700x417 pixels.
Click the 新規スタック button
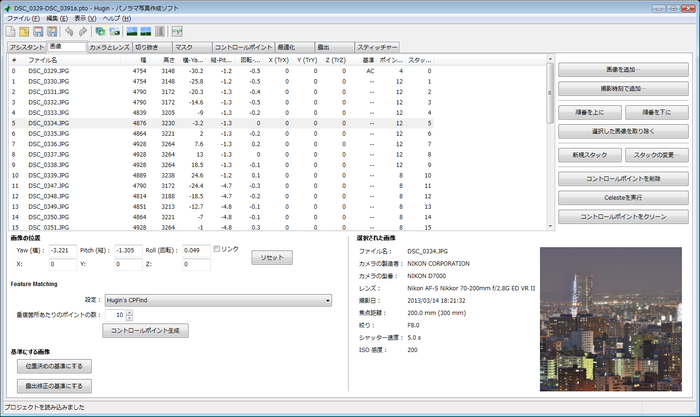coord(590,155)
